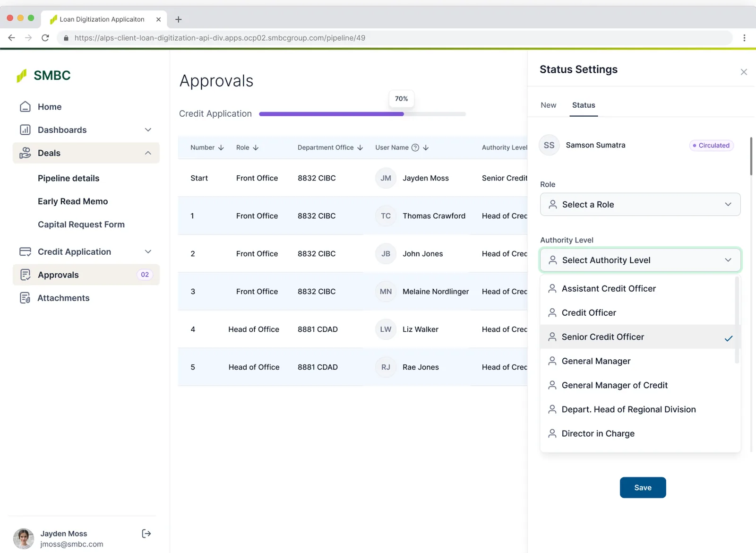Open Early Read Memo item

coord(73,201)
